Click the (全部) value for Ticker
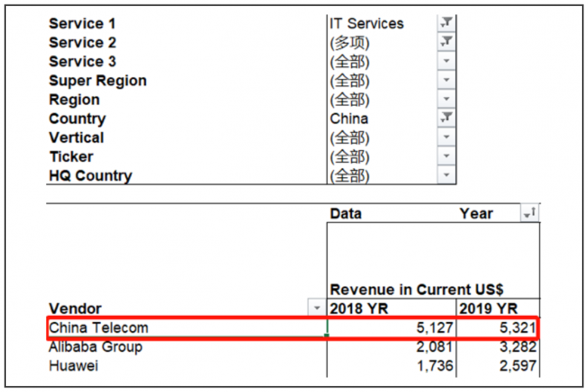 pos(350,157)
